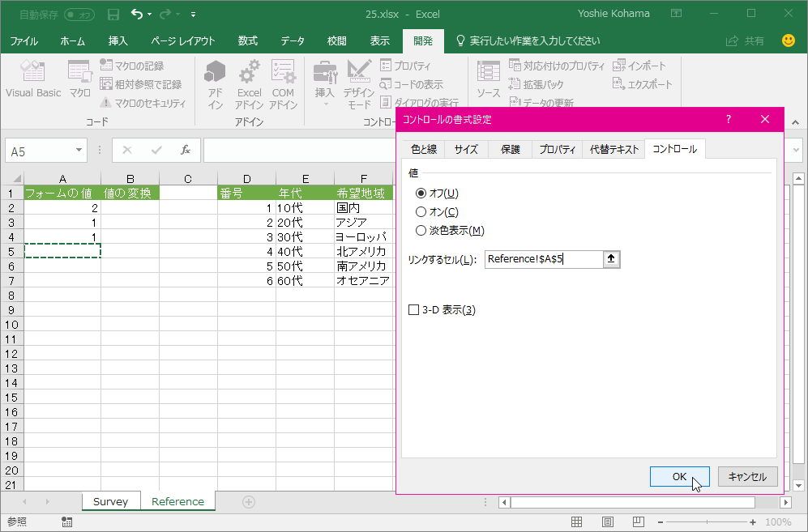Enable the 3-D display (3-D 表示) checkbox
The image size is (808, 532).
[414, 310]
